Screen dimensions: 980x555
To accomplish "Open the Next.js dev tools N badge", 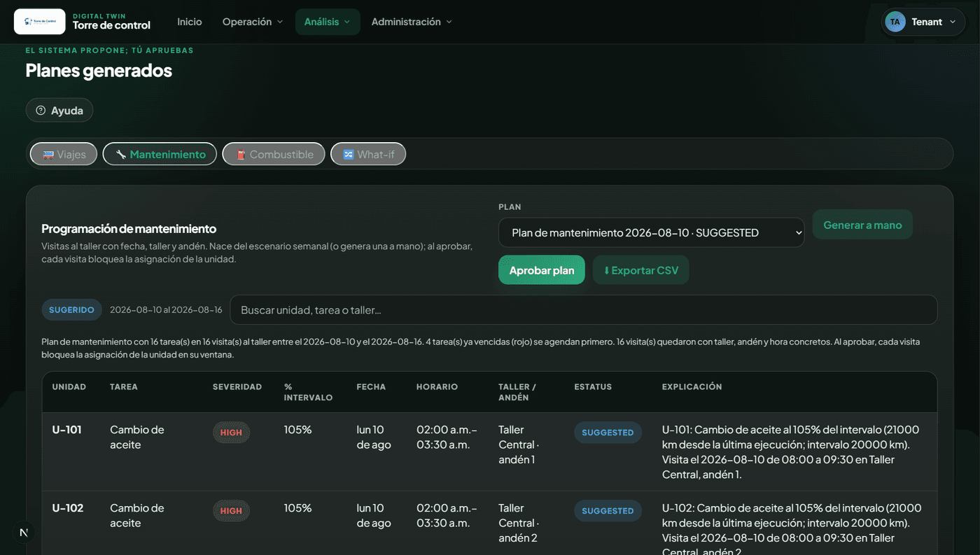I will (24, 533).
